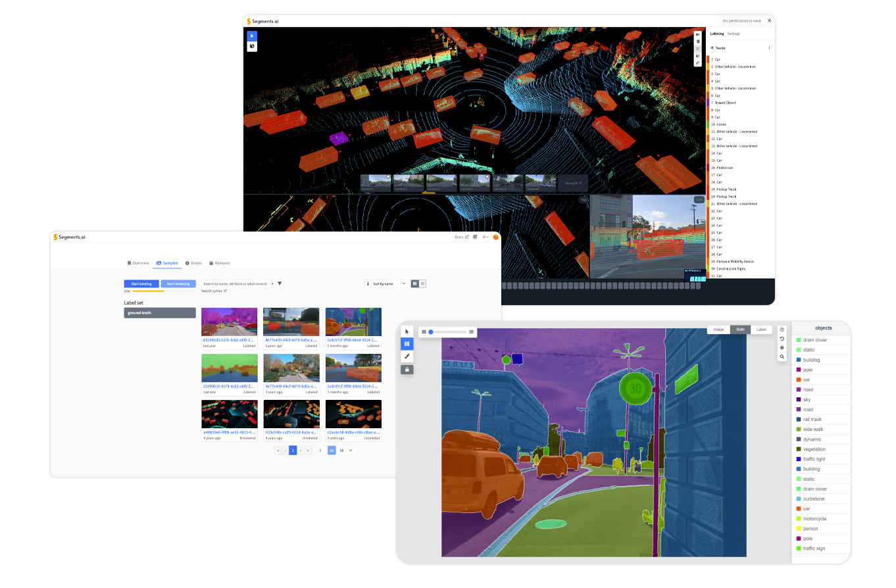Click the magnifier zoom icon beside the image

[782, 356]
